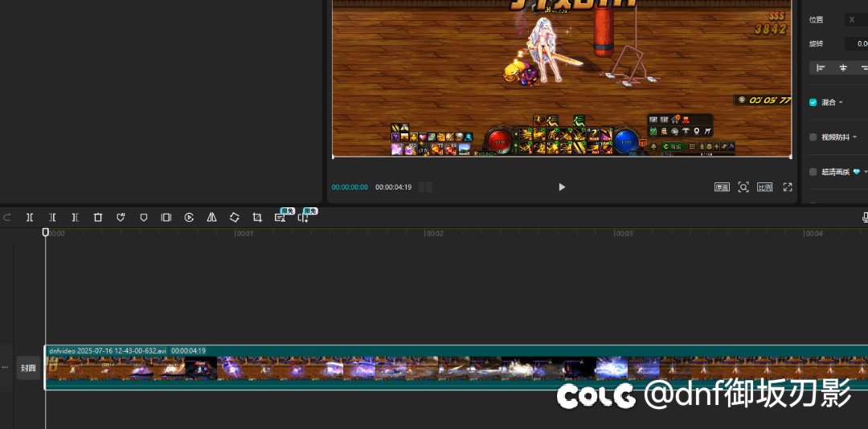Click the 封面 cover button
Viewport: 868px width, 429px height.
click(x=28, y=368)
